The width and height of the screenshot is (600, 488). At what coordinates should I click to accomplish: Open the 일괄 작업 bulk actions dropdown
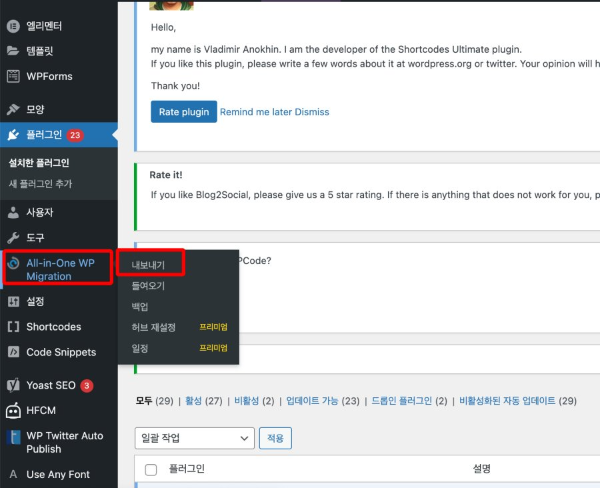pos(194,438)
